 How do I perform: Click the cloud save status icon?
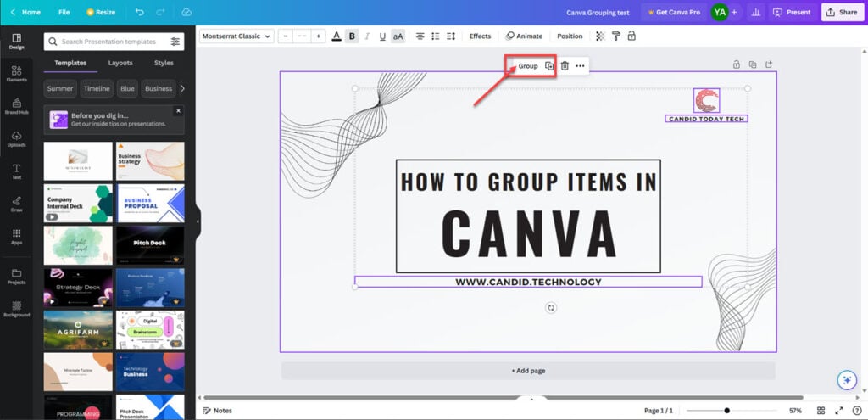click(186, 12)
